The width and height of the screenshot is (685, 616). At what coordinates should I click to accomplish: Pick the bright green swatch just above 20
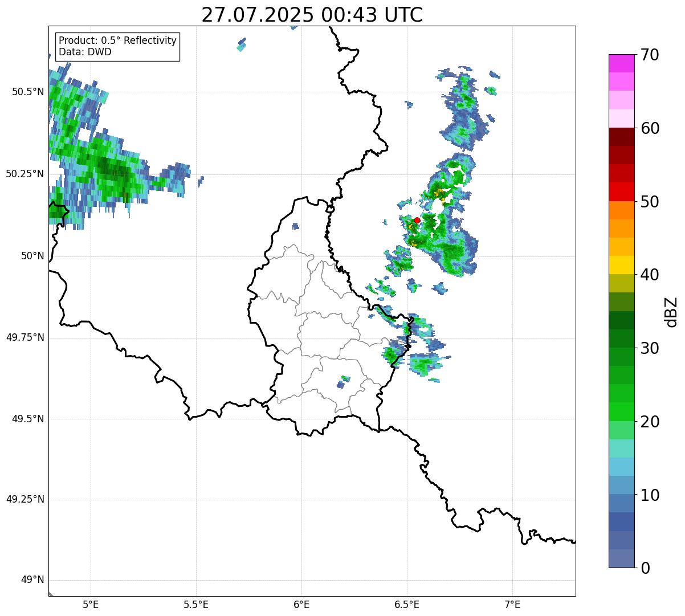click(621, 412)
